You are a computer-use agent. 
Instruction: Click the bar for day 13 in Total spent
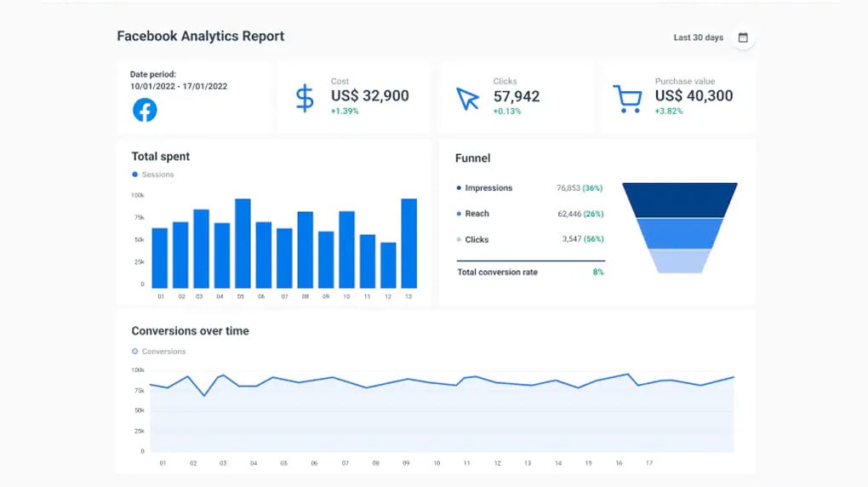[x=408, y=243]
